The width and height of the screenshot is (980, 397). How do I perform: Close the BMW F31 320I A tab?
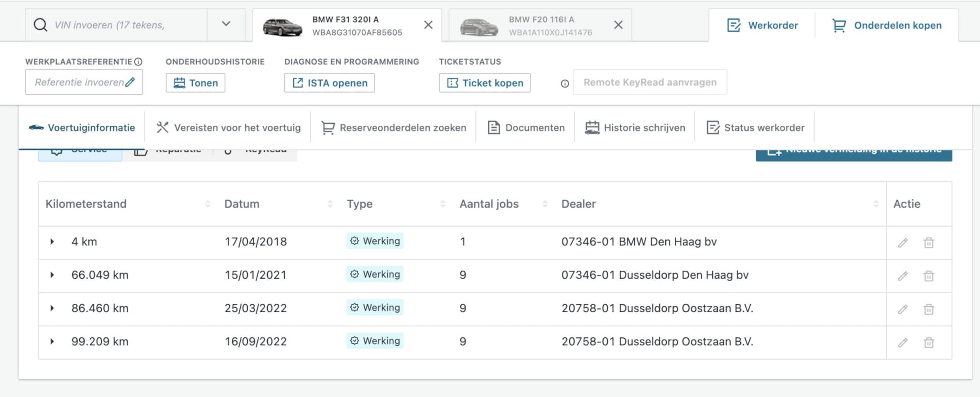coord(428,25)
